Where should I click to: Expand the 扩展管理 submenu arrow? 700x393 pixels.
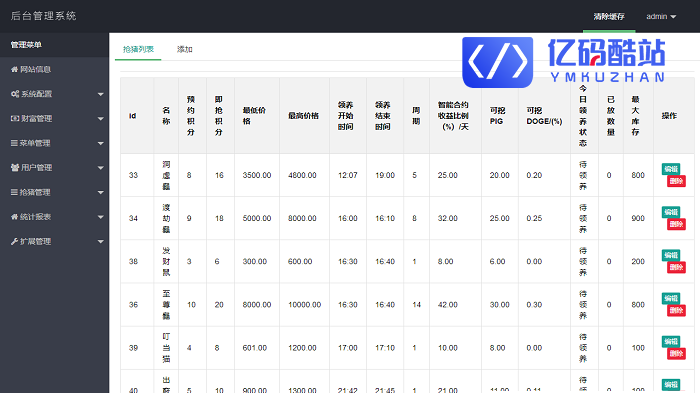click(100, 242)
